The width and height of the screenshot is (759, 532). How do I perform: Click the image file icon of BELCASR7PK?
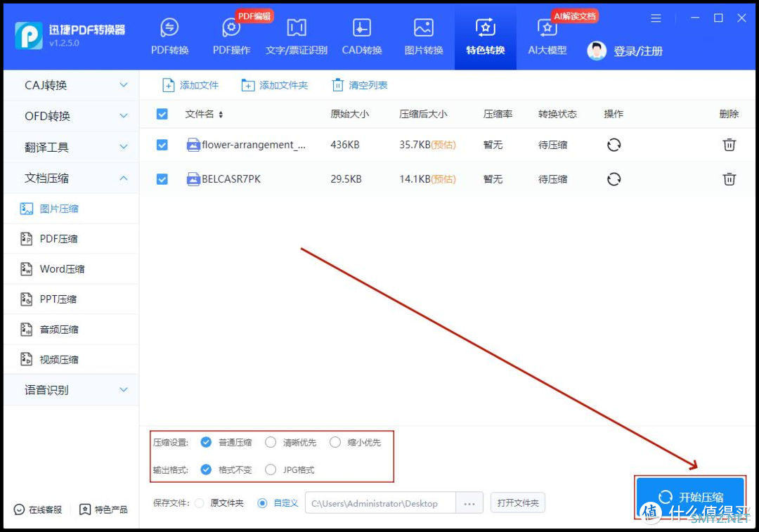pyautogui.click(x=193, y=179)
